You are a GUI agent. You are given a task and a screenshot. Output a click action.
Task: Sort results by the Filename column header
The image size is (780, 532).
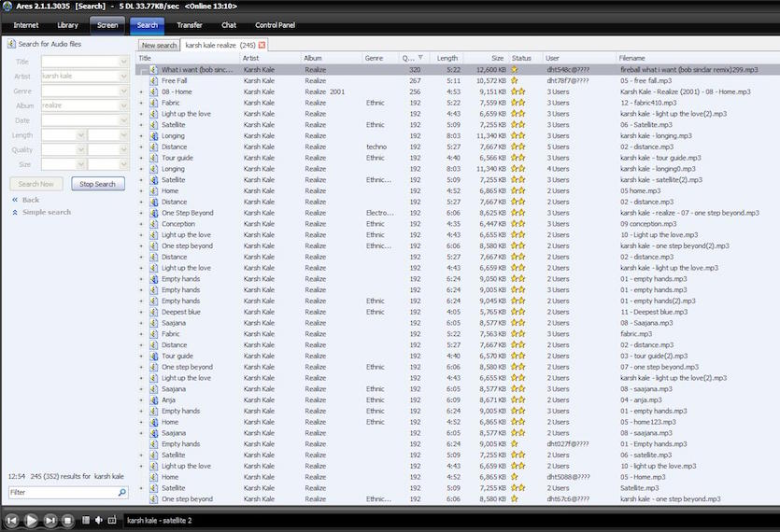pos(698,58)
